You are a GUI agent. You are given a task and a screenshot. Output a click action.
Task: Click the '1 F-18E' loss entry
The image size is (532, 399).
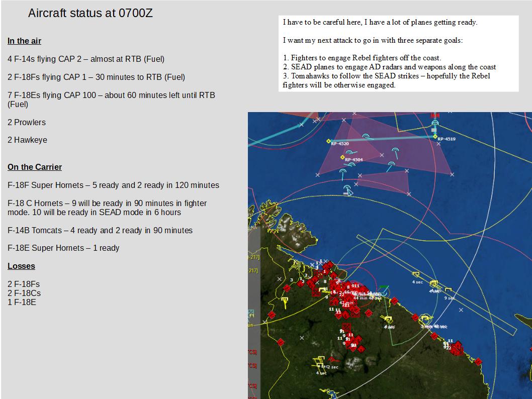click(22, 303)
